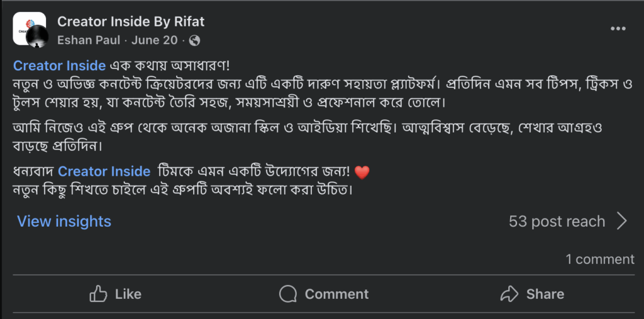Image resolution: width=644 pixels, height=319 pixels.
Task: Open the three-dot post options menu
Action: pos(618,29)
